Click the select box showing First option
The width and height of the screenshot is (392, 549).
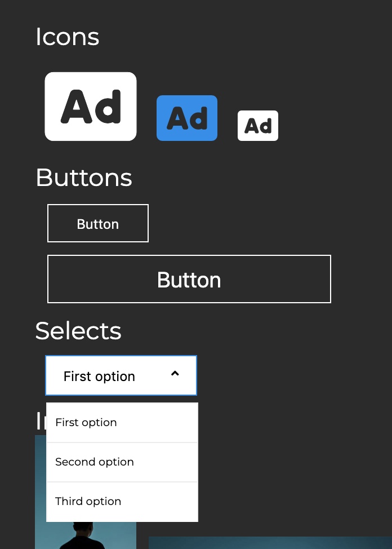pyautogui.click(x=107, y=376)
